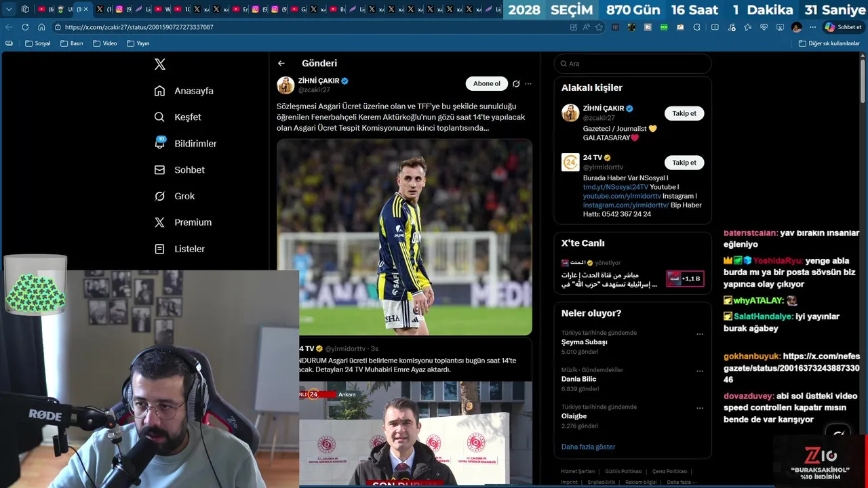Open the Kerem Aktürkoğlu photo
This screenshot has height=488, width=868.
click(x=404, y=237)
